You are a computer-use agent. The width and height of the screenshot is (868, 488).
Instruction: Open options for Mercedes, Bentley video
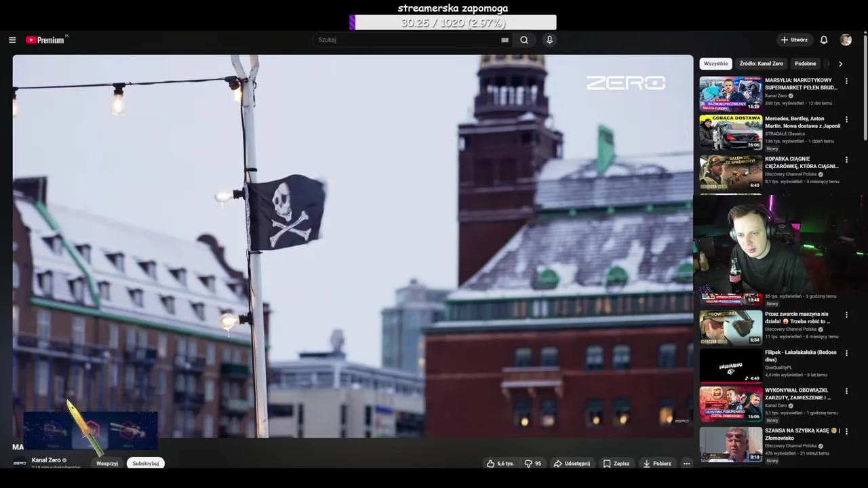(x=846, y=119)
